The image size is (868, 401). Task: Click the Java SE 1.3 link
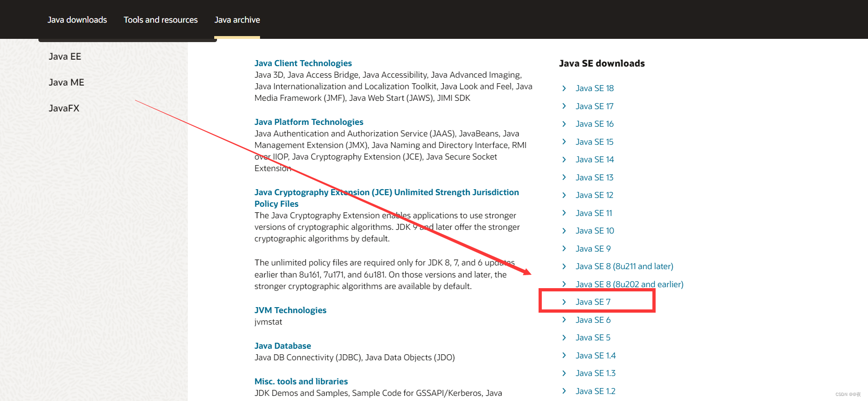tap(595, 373)
